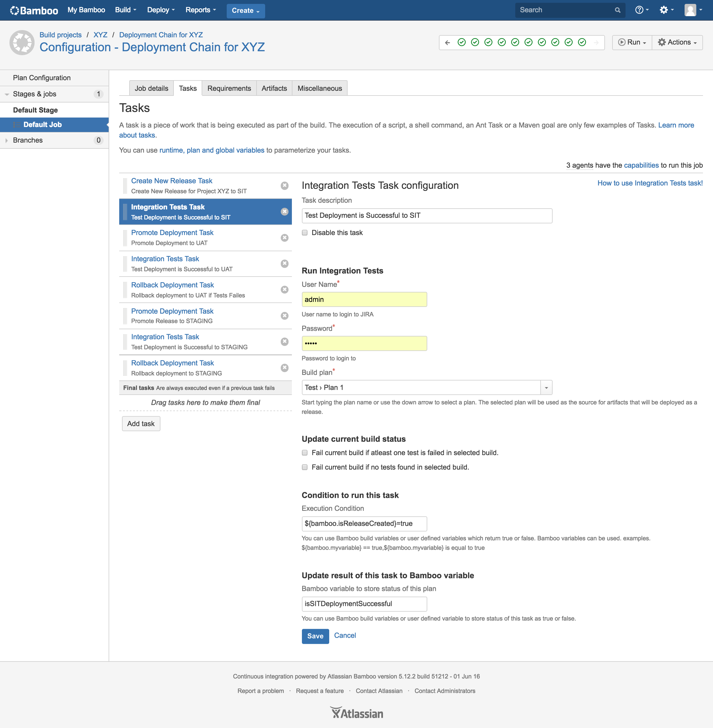Remove Rollback deployment to STAGING task
This screenshot has height=728, width=713.
pos(285,368)
